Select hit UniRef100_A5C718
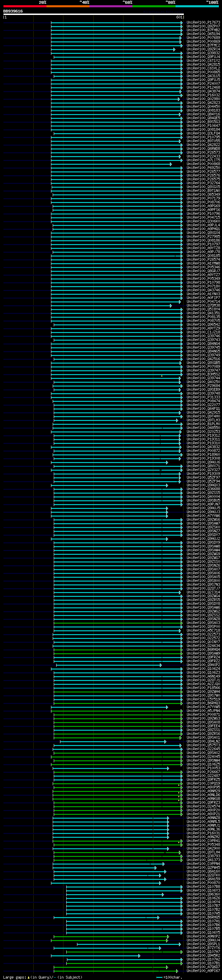 tap(203, 630)
